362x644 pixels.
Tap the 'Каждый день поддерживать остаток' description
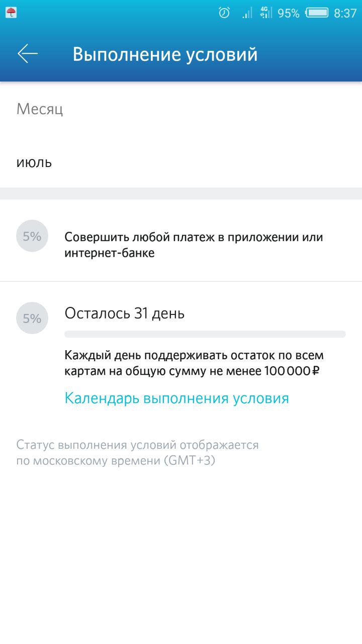tap(194, 356)
